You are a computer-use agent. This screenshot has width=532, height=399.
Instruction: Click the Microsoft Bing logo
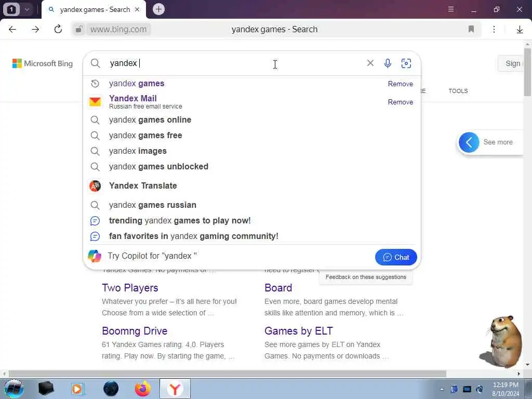pos(43,63)
